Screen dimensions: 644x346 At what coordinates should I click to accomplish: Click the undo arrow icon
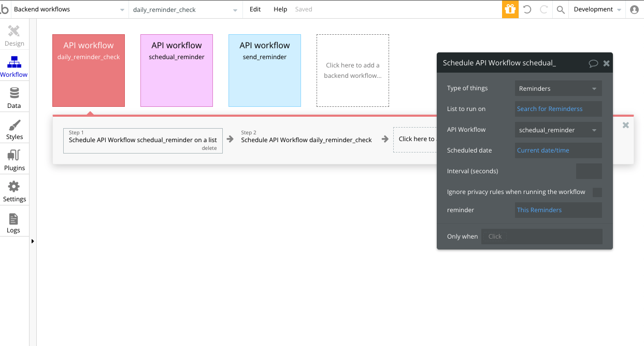click(x=527, y=9)
